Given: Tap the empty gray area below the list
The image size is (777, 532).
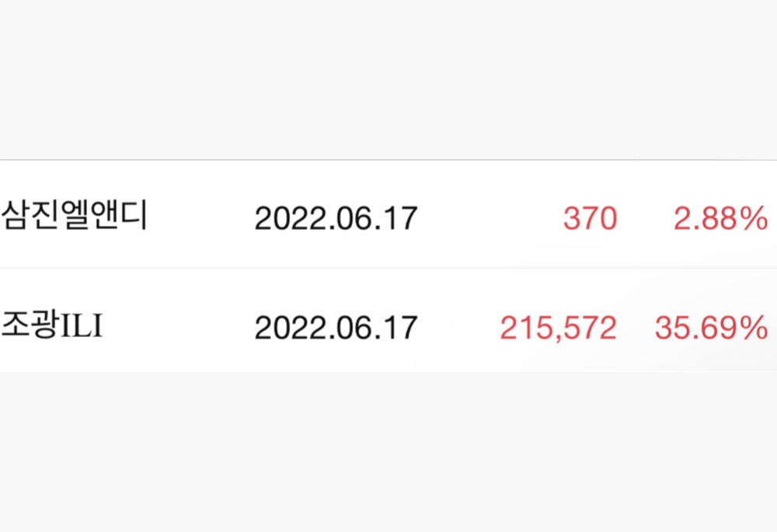Looking at the screenshot, I should [x=388, y=450].
